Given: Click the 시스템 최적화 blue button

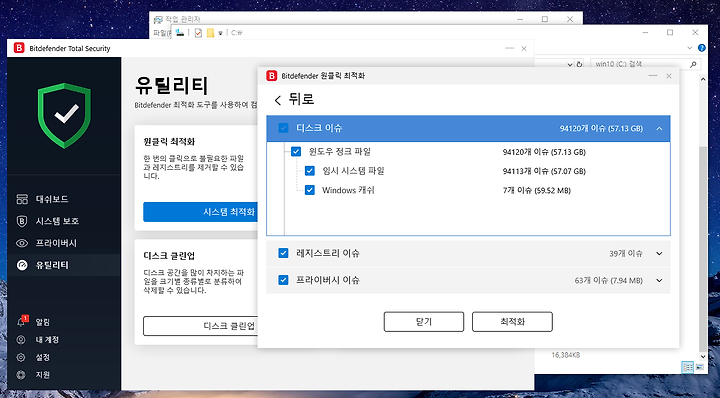Looking at the screenshot, I should tap(200, 212).
